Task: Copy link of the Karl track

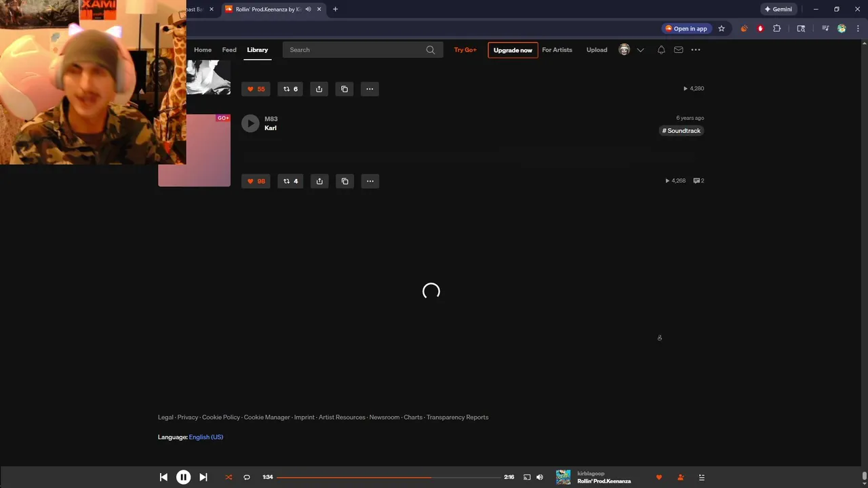Action: coord(344,181)
